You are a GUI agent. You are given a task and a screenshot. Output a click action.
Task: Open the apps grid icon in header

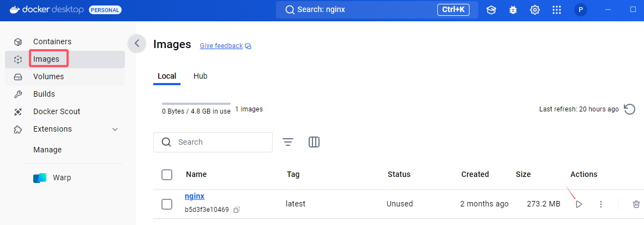(x=557, y=10)
